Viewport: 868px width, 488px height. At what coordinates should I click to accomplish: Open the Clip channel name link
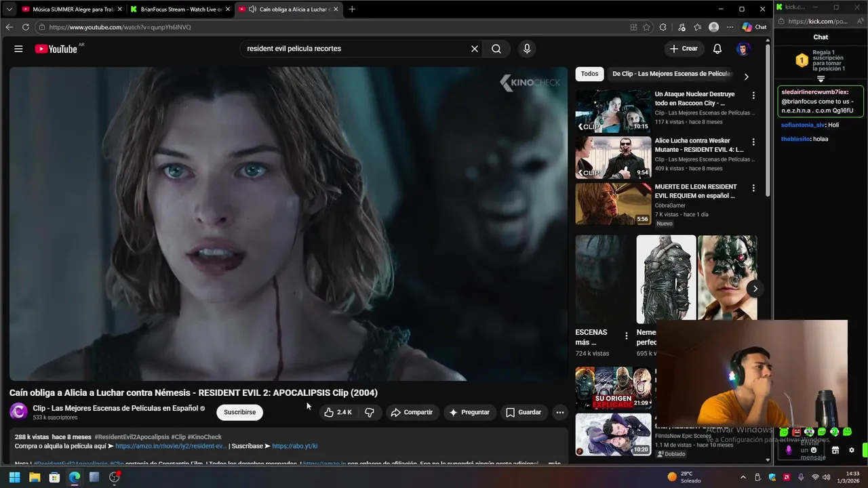pos(115,408)
